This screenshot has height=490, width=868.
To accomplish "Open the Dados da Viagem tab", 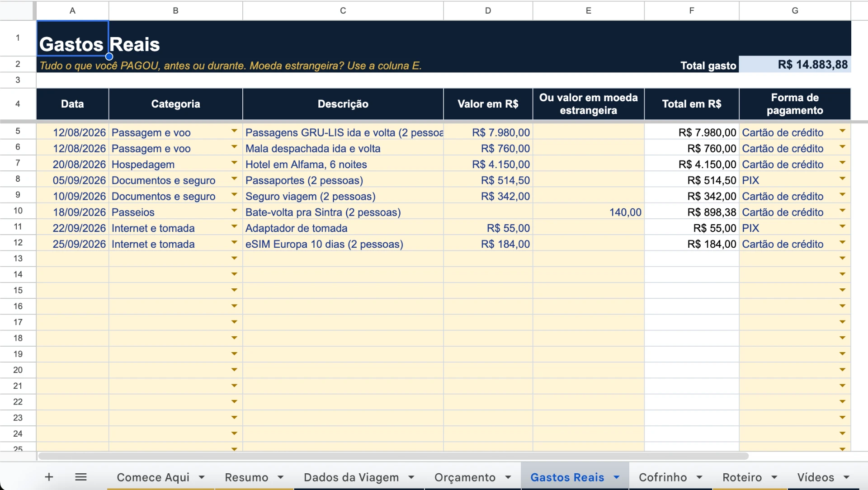I will tap(351, 477).
